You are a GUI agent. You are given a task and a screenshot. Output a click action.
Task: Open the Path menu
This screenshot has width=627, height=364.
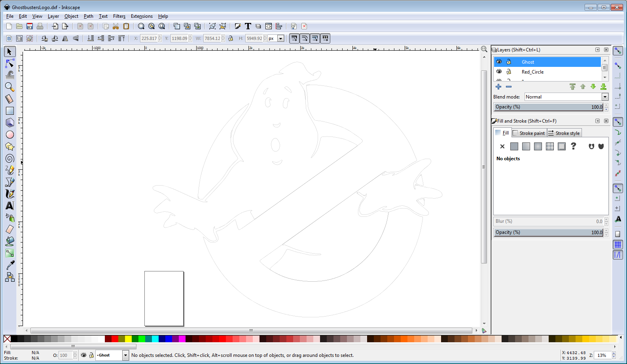pos(89,16)
